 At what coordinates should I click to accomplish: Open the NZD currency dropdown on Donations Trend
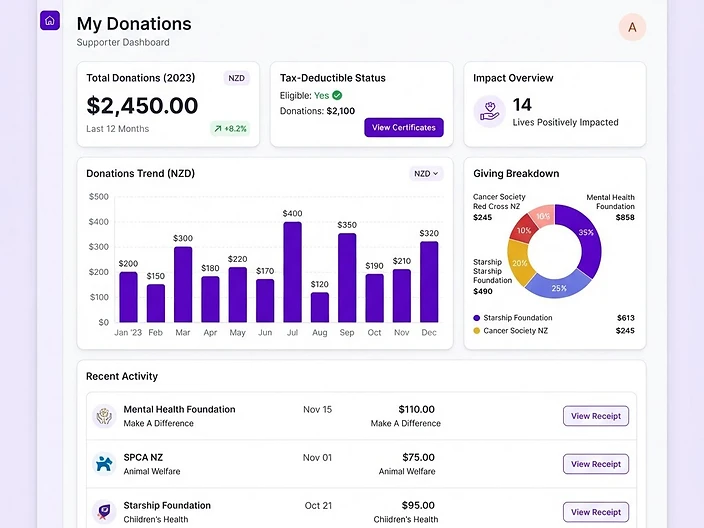pos(426,174)
